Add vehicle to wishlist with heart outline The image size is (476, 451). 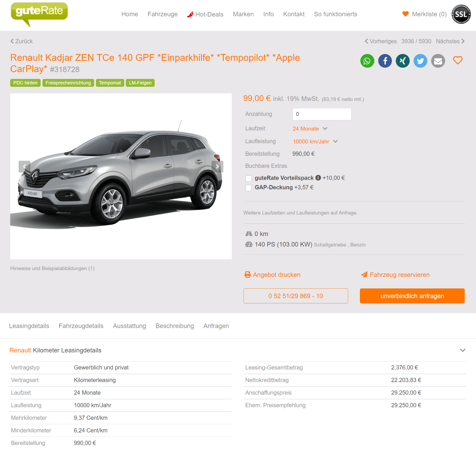click(x=458, y=60)
